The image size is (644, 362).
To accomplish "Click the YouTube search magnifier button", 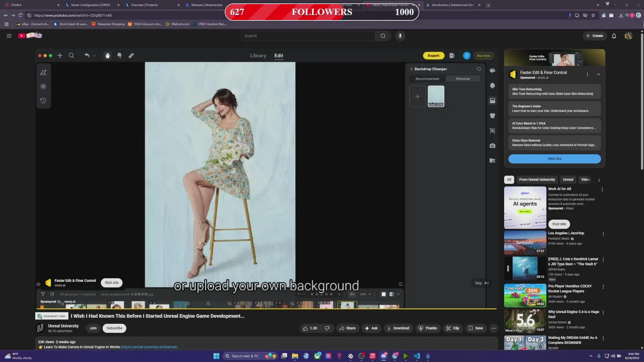I will [383, 36].
